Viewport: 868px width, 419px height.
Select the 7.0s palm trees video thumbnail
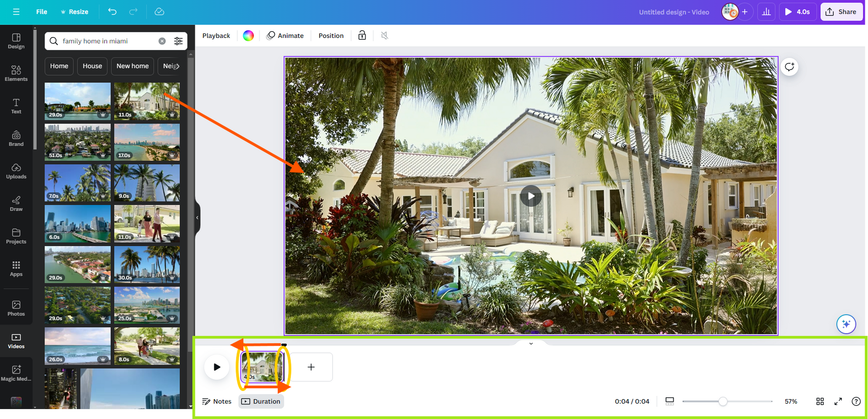78,183
